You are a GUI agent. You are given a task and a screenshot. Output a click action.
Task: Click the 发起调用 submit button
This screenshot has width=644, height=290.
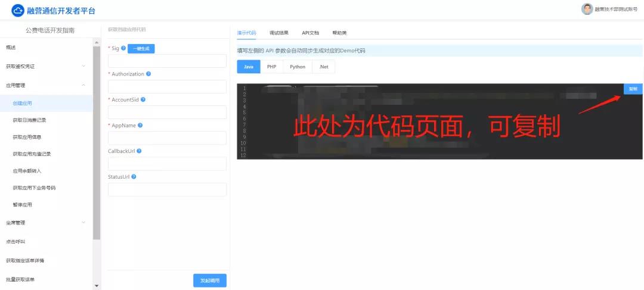click(x=210, y=280)
